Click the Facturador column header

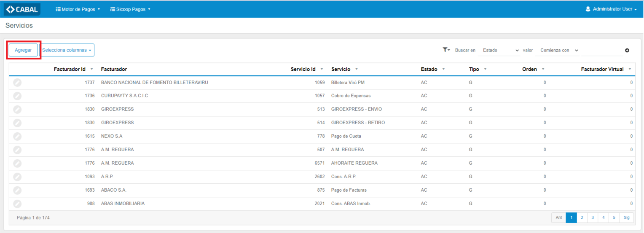coord(114,69)
